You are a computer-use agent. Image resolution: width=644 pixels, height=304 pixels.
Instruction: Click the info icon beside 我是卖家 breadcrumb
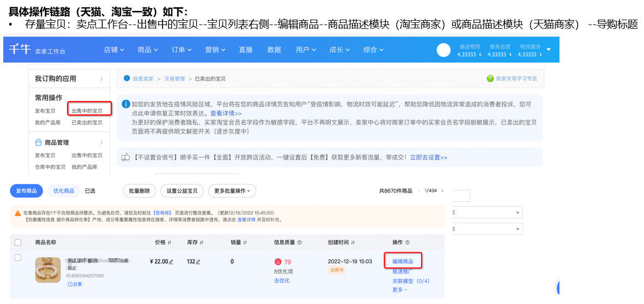[127, 78]
